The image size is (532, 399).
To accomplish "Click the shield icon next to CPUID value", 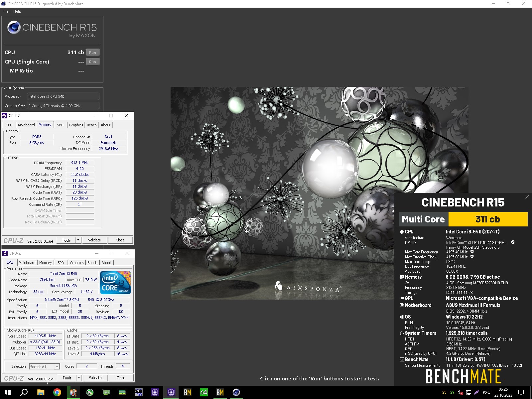I will pyautogui.click(x=513, y=242).
